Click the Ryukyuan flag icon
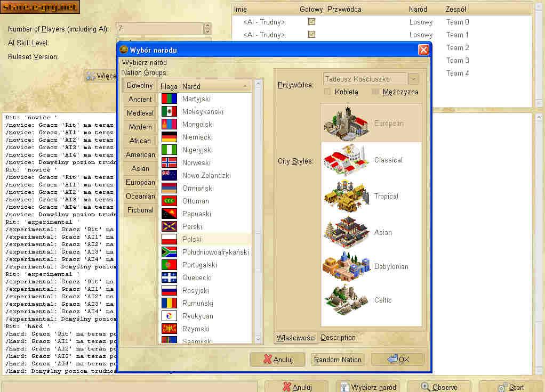545x392 pixels. tap(169, 316)
